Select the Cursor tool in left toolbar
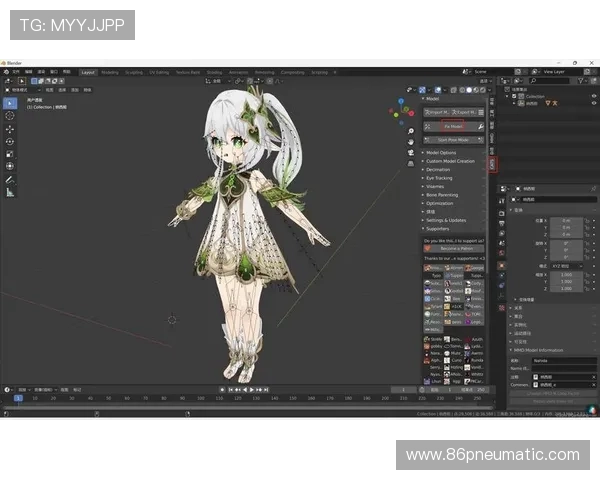This screenshot has width=600, height=480. (x=10, y=116)
